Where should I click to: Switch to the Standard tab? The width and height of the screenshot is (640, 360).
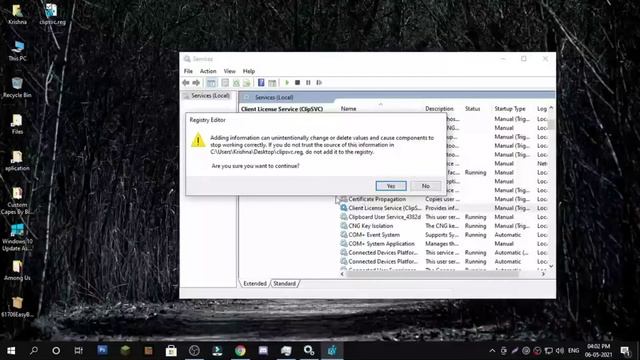click(x=284, y=283)
